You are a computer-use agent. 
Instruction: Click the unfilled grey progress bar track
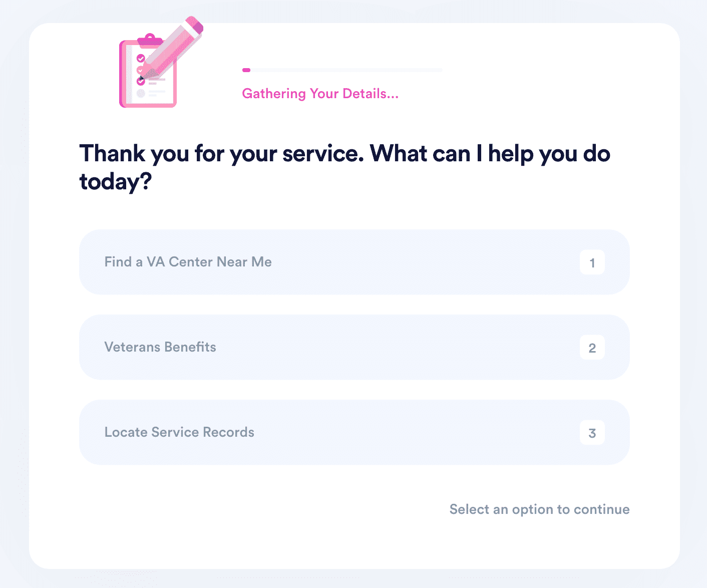[346, 70]
